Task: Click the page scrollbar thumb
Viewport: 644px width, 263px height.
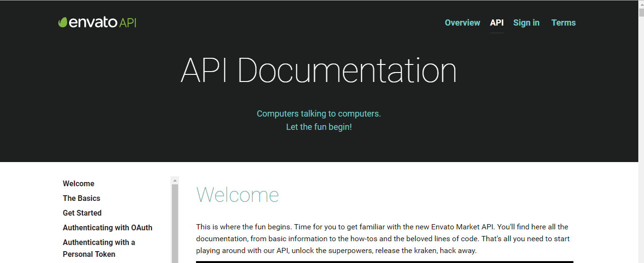Action: [641, 12]
